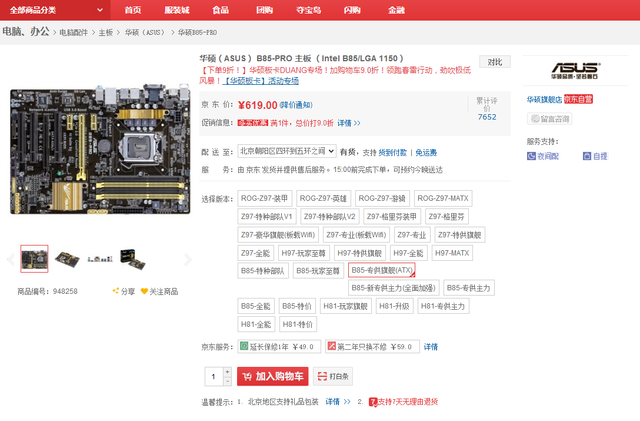640x421 pixels.
Task: Select version H97-MATX
Action: (452, 253)
